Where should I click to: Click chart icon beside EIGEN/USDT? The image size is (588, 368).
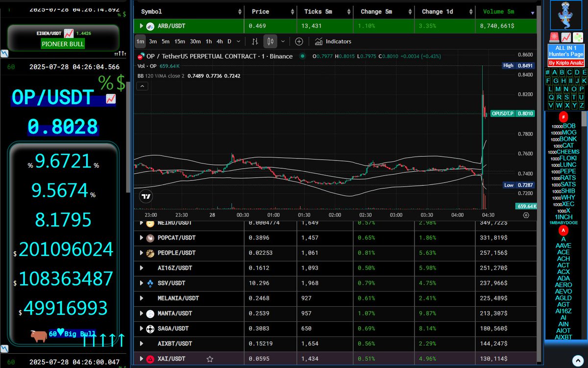coord(69,33)
